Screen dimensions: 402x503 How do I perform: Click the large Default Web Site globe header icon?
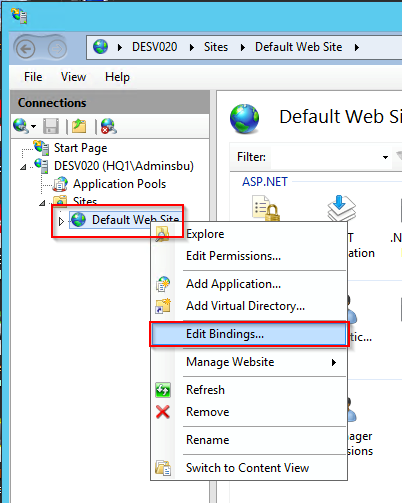click(x=244, y=118)
